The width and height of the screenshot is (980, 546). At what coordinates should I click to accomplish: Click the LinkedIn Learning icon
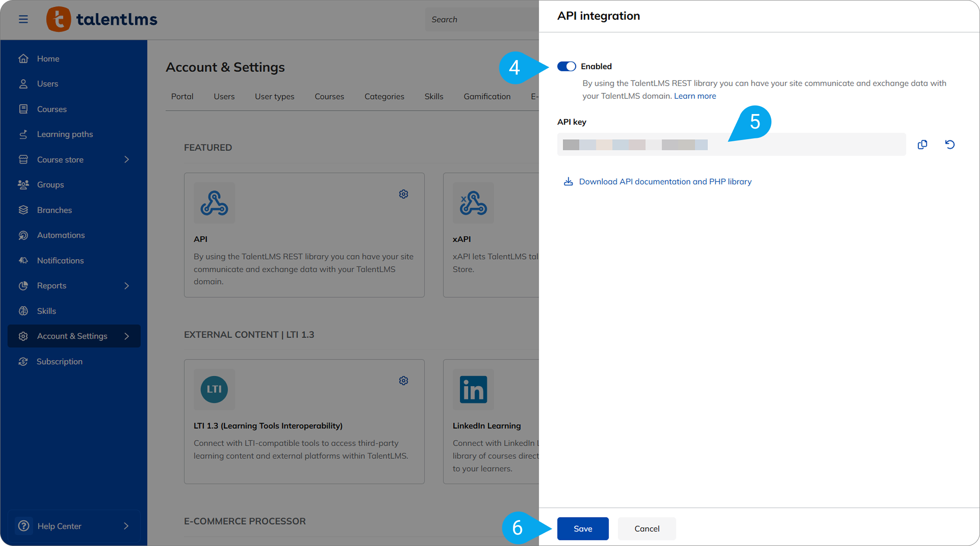coord(473,389)
